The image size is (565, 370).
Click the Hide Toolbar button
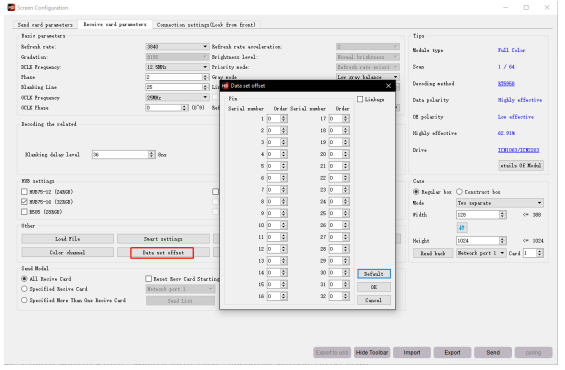click(x=372, y=352)
